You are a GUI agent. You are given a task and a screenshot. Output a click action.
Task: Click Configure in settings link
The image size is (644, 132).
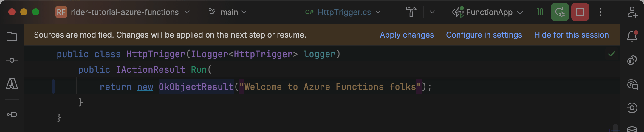[484, 35]
